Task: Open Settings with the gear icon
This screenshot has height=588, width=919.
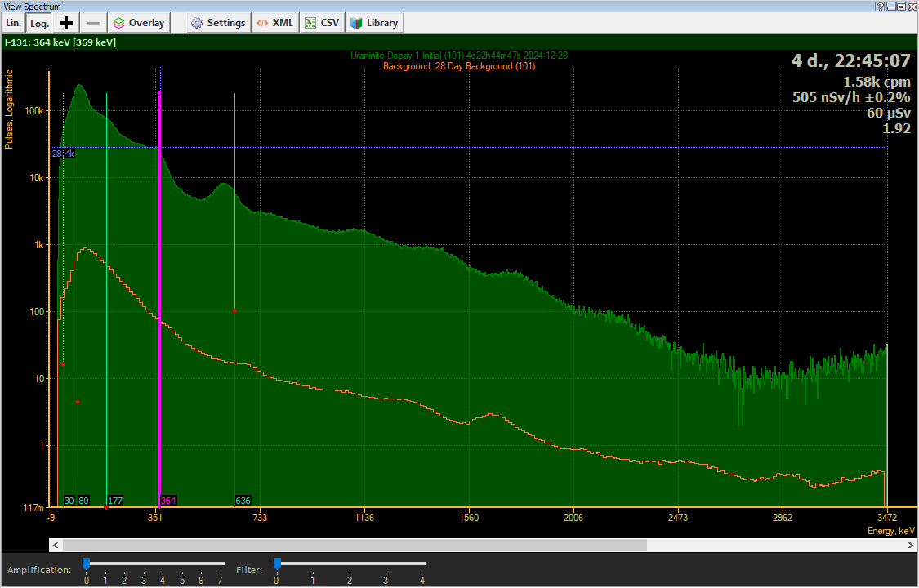Action: point(218,23)
